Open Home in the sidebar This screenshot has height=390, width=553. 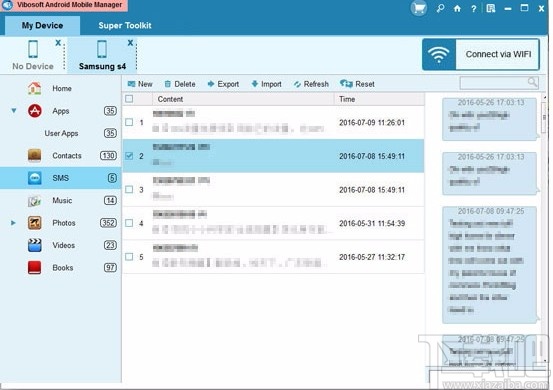[x=62, y=89]
